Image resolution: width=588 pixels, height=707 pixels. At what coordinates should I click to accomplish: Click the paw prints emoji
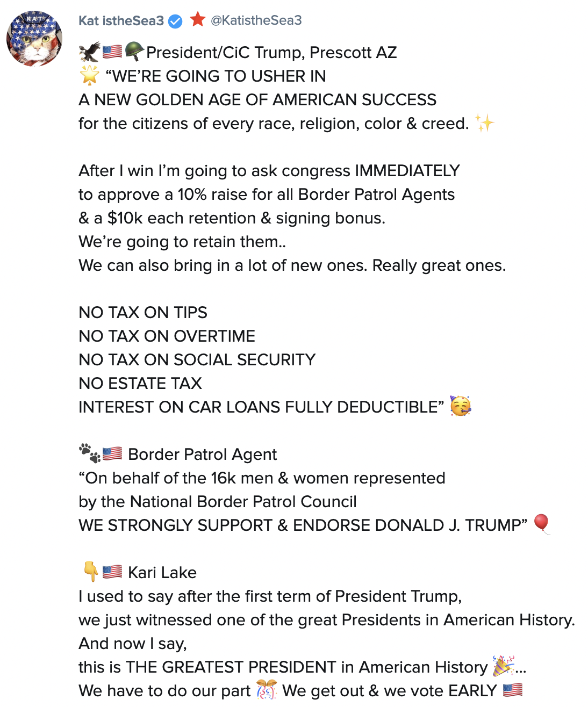click(x=90, y=453)
